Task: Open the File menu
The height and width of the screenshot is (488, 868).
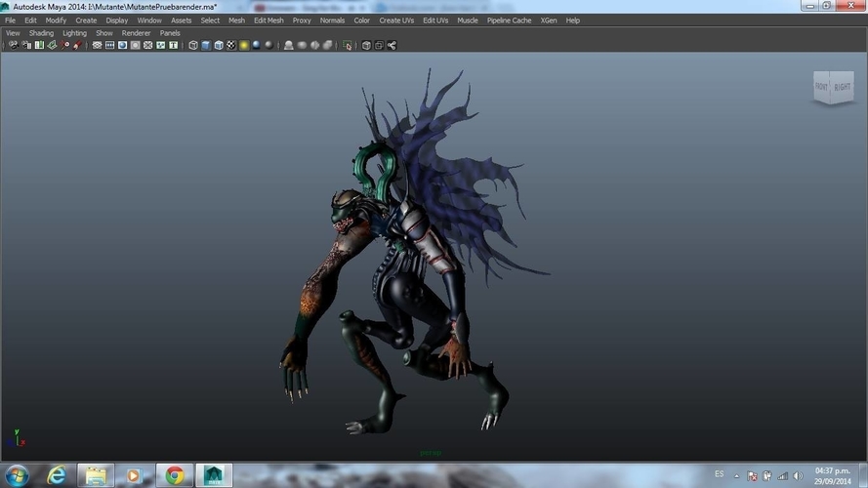Action: tap(10, 20)
